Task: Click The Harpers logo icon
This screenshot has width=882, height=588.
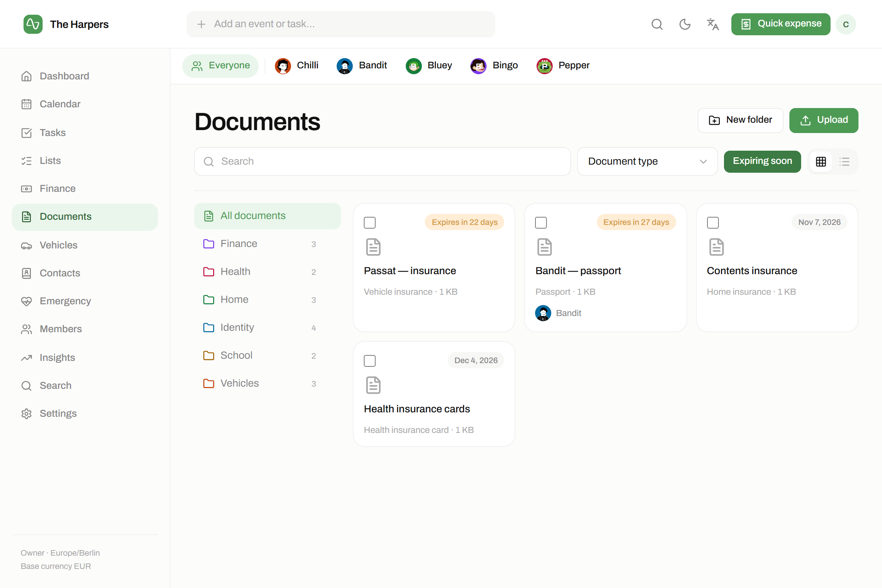Action: (x=33, y=24)
